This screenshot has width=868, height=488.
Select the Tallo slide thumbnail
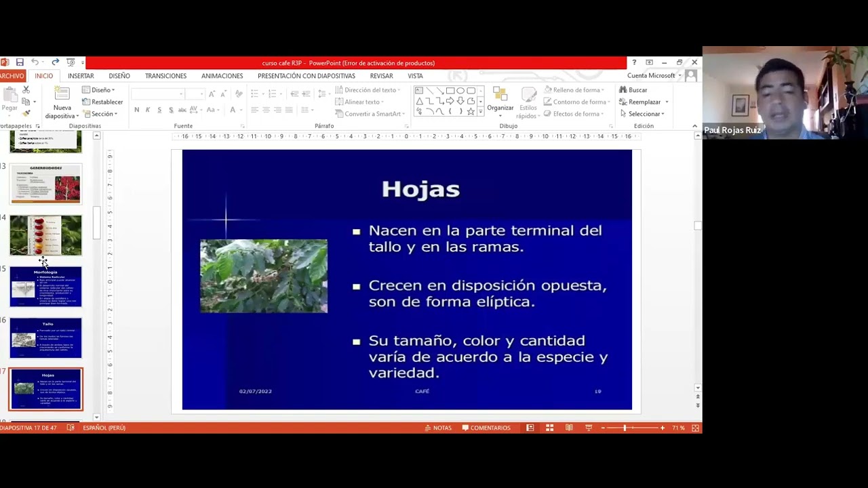click(x=45, y=338)
